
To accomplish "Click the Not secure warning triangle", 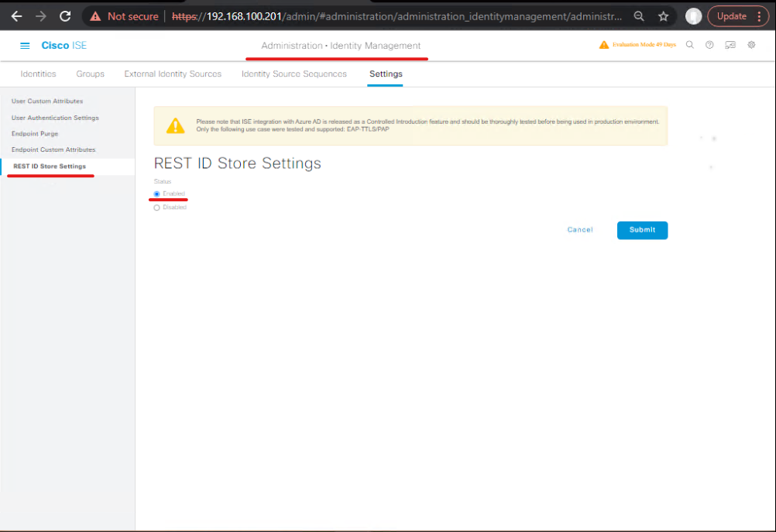I will 95,17.
